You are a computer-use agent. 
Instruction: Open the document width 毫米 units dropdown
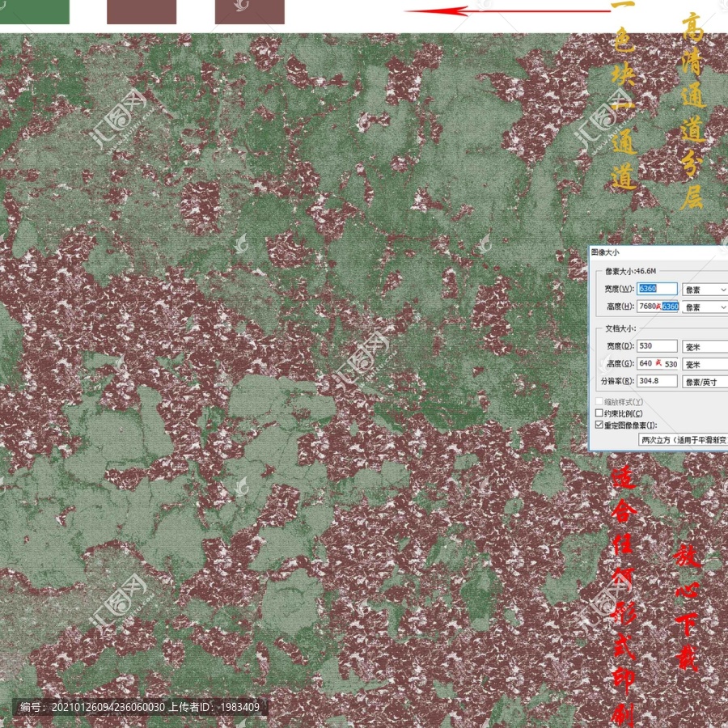705,347
